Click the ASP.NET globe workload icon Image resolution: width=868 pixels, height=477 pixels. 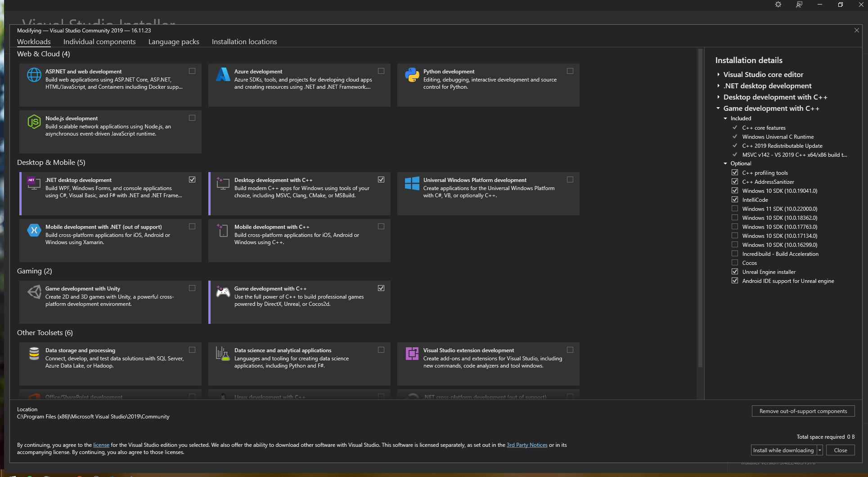click(34, 75)
